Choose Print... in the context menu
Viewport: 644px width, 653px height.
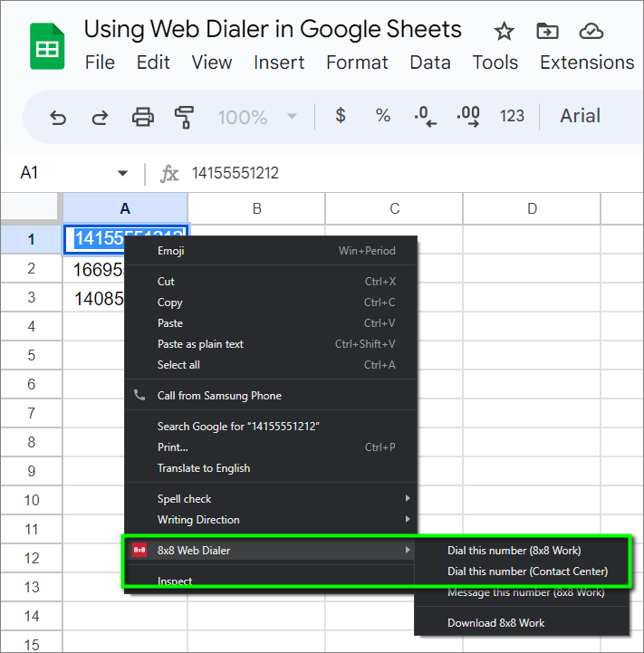(x=271, y=447)
